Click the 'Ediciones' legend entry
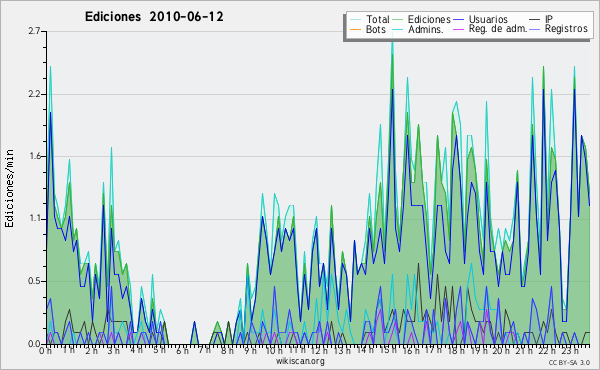The height and width of the screenshot is (370, 600). (x=429, y=19)
